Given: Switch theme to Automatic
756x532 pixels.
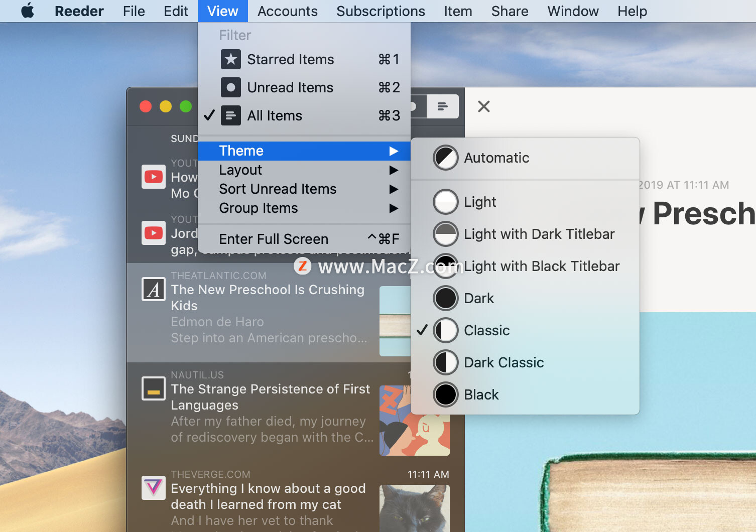Looking at the screenshot, I should (x=525, y=158).
